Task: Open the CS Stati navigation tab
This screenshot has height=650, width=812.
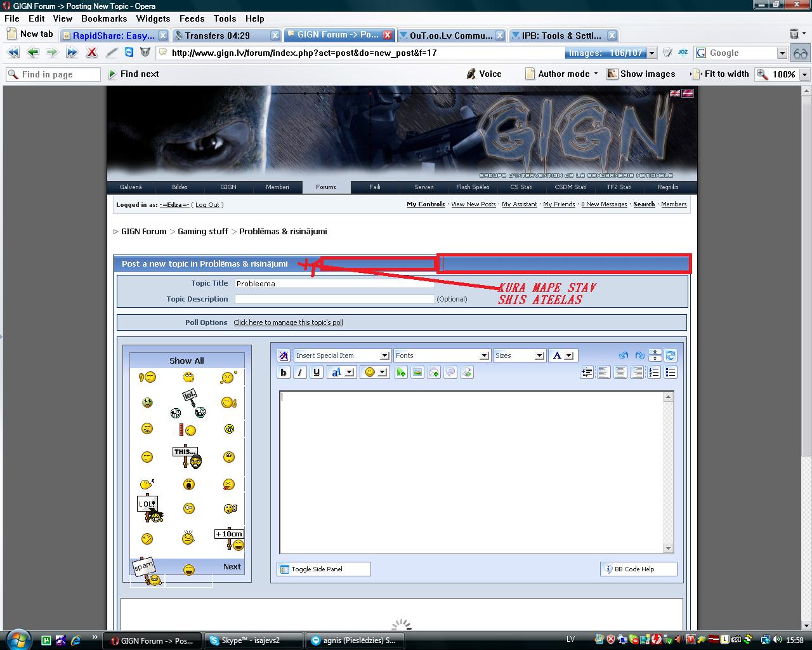Action: [521, 187]
